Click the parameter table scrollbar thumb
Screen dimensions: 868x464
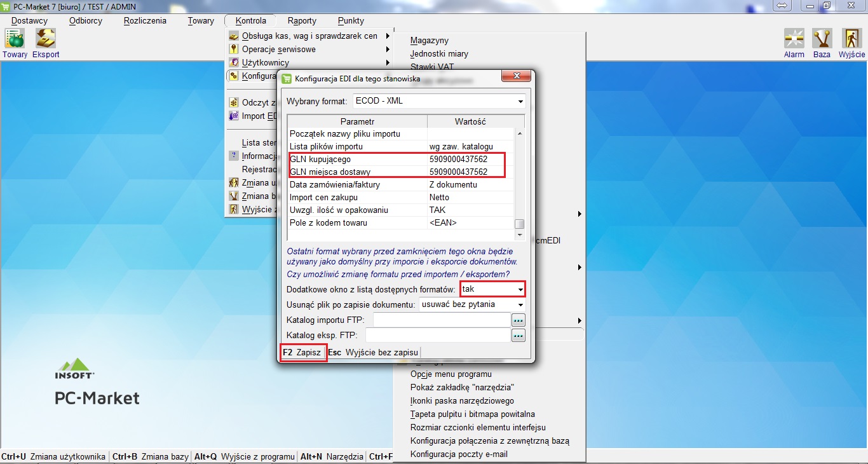pyautogui.click(x=520, y=224)
